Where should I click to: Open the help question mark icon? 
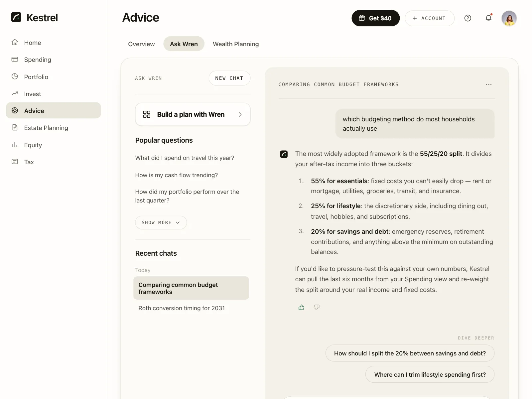tap(467, 18)
